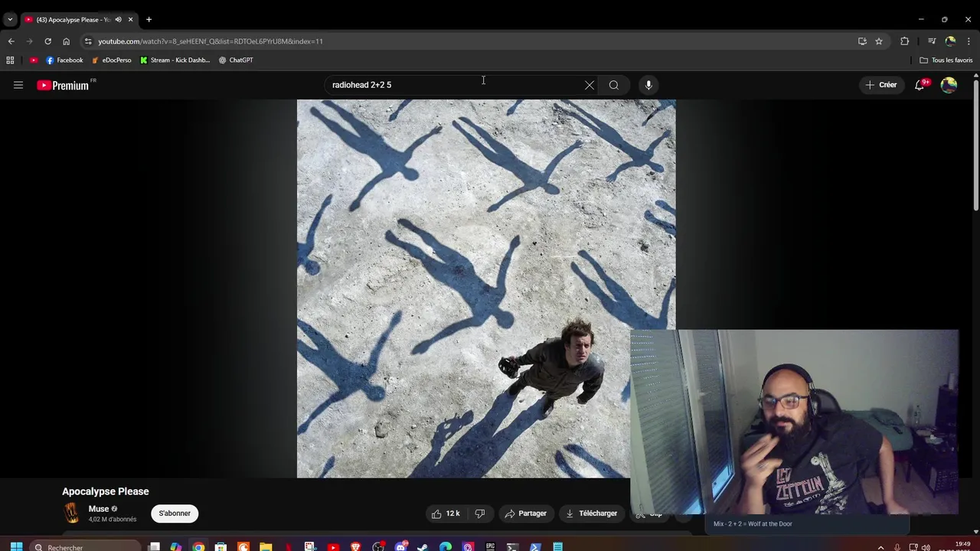This screenshot has width=980, height=551.
Task: Dislike the video with thumbs-down
Action: coord(480,514)
